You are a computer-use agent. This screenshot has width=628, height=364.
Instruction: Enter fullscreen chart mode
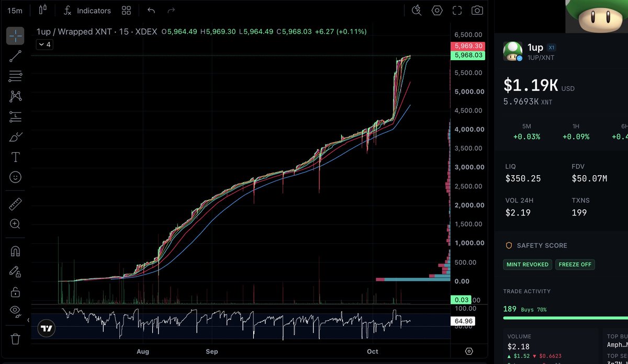point(457,10)
